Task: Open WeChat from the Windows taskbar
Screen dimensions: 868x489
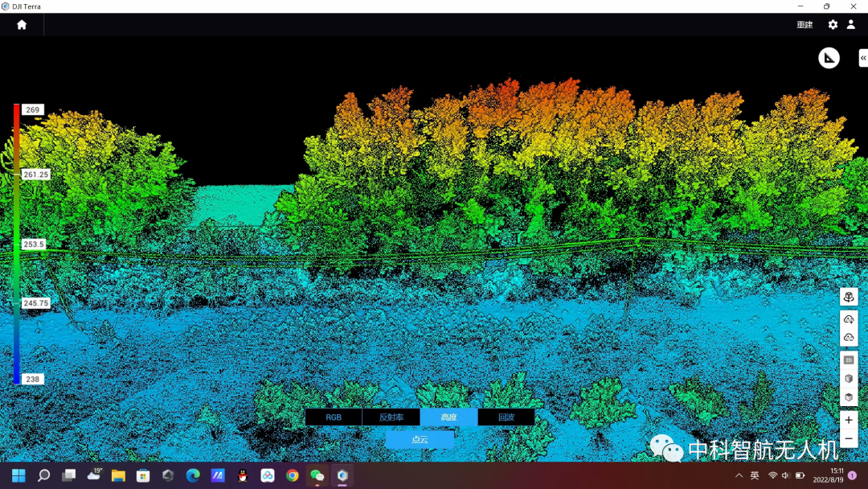Action: 317,475
